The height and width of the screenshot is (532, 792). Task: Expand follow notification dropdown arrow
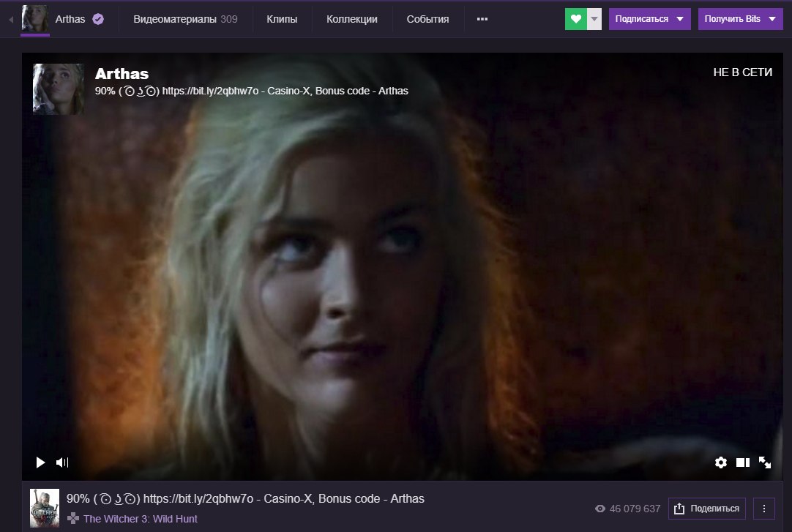pyautogui.click(x=594, y=19)
